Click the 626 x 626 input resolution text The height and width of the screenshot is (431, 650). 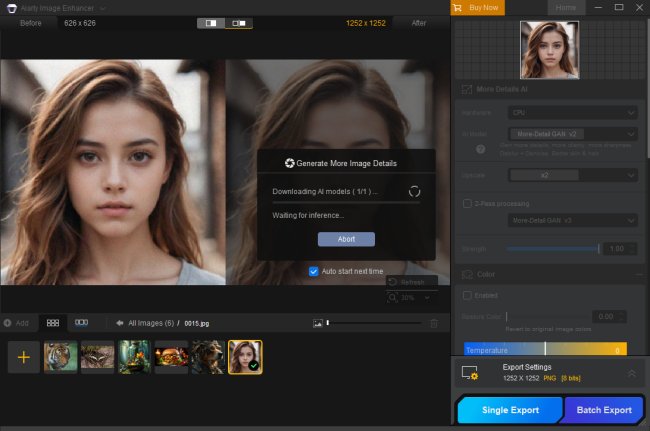80,23
